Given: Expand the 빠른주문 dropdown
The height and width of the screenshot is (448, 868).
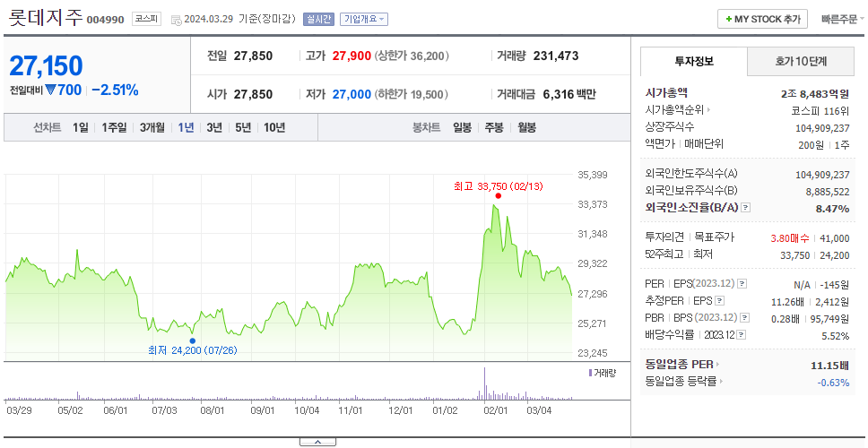Looking at the screenshot, I should pos(843,19).
